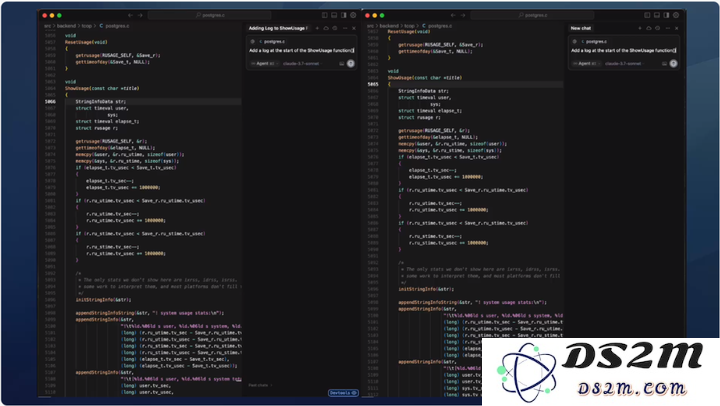Click 'ResetUsage(void)' line in the Adding Log window

pos(86,42)
